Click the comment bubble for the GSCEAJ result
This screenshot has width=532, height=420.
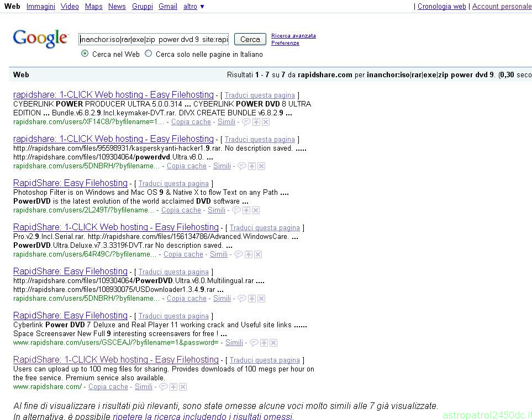tap(254, 343)
